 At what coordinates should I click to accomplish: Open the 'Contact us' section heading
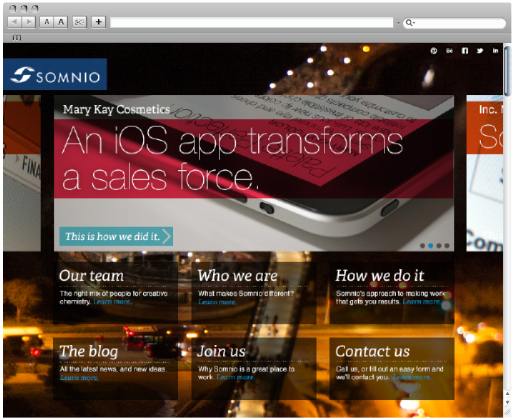pos(373,352)
